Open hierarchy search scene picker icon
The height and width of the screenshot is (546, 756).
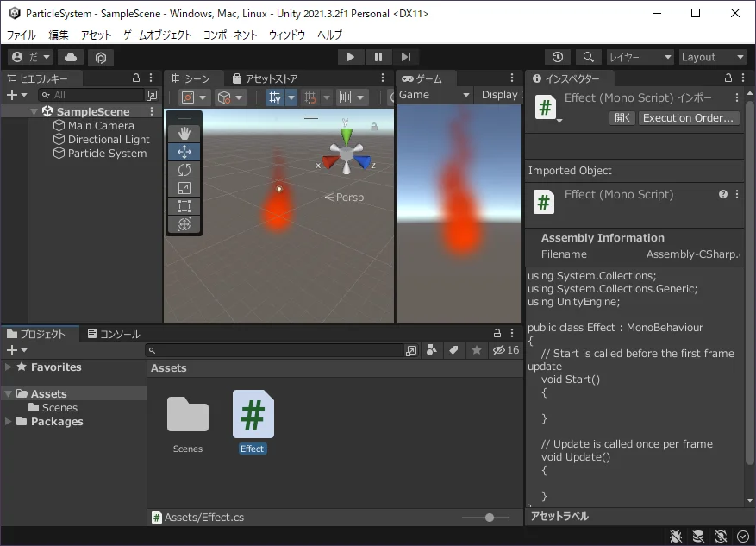point(152,95)
